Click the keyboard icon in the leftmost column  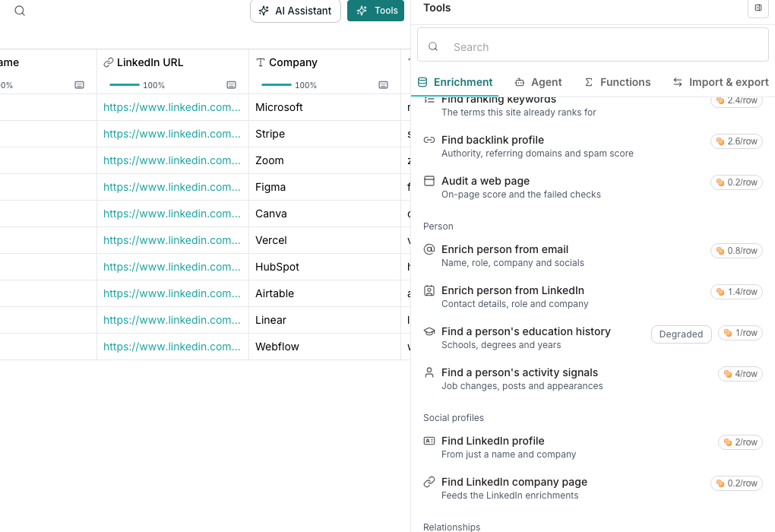(x=79, y=85)
